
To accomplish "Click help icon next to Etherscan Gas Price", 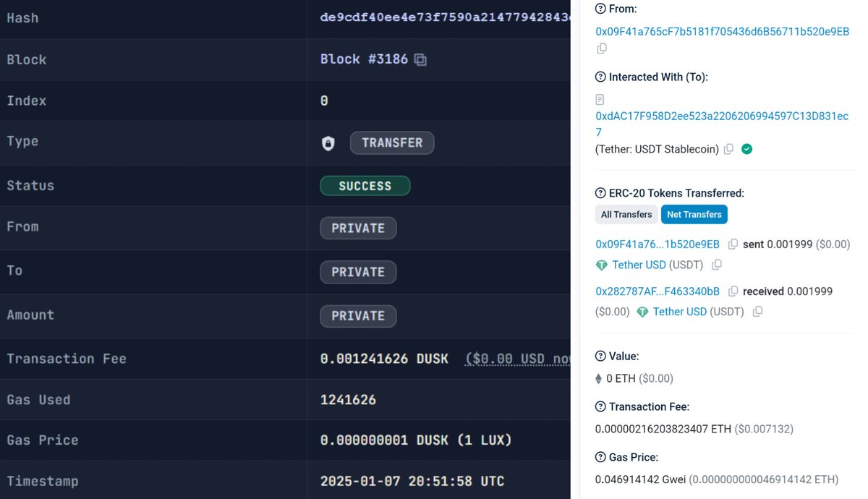I will 600,457.
